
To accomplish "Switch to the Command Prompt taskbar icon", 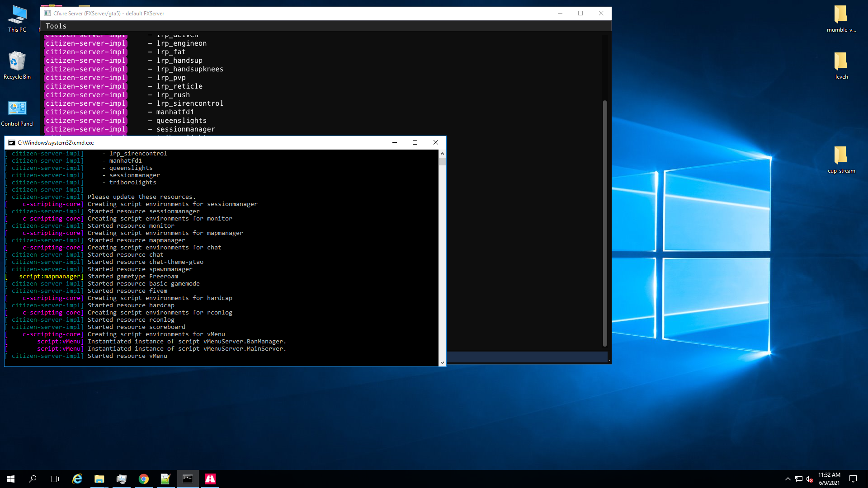I will pyautogui.click(x=188, y=479).
